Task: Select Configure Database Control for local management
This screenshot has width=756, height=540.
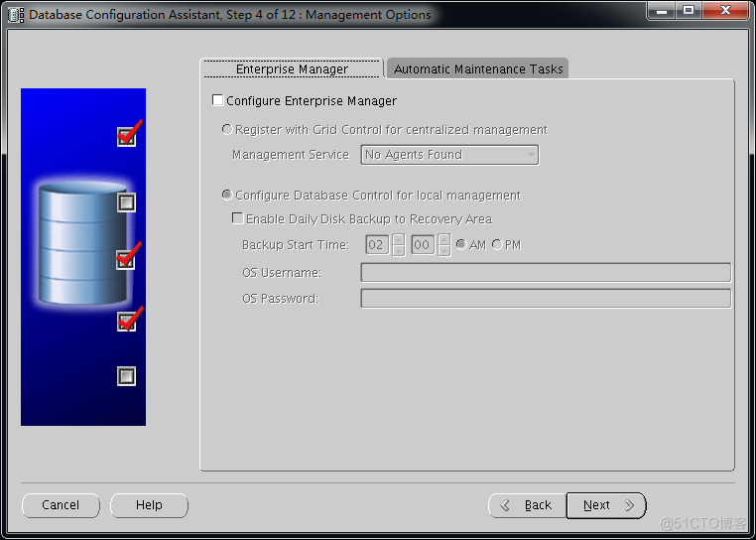Action: 227,195
